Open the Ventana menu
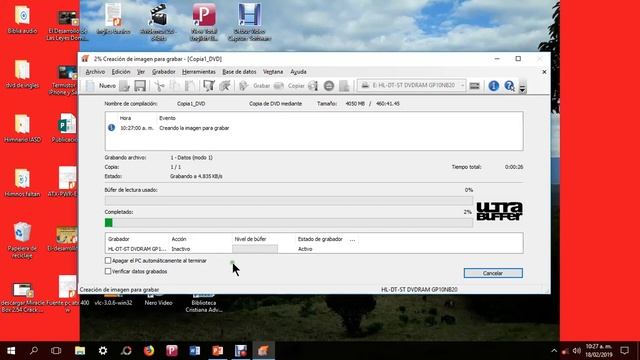Viewport: 640px width, 360px height. 273,72
